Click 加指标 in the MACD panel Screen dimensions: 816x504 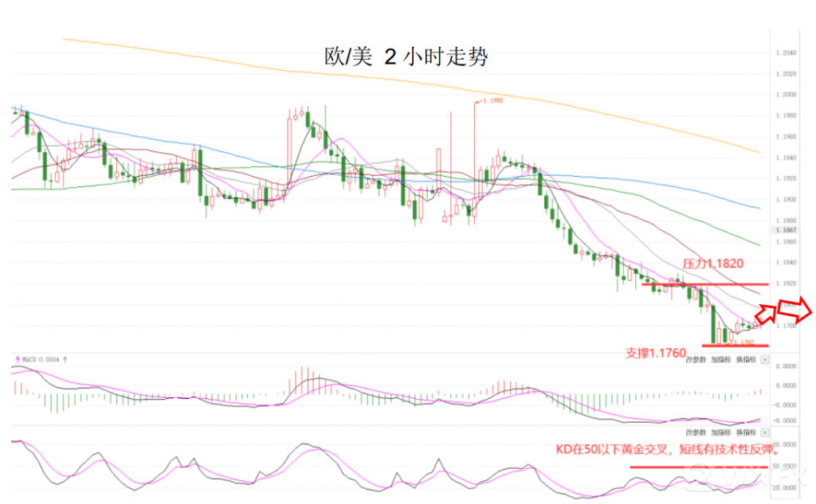click(722, 360)
